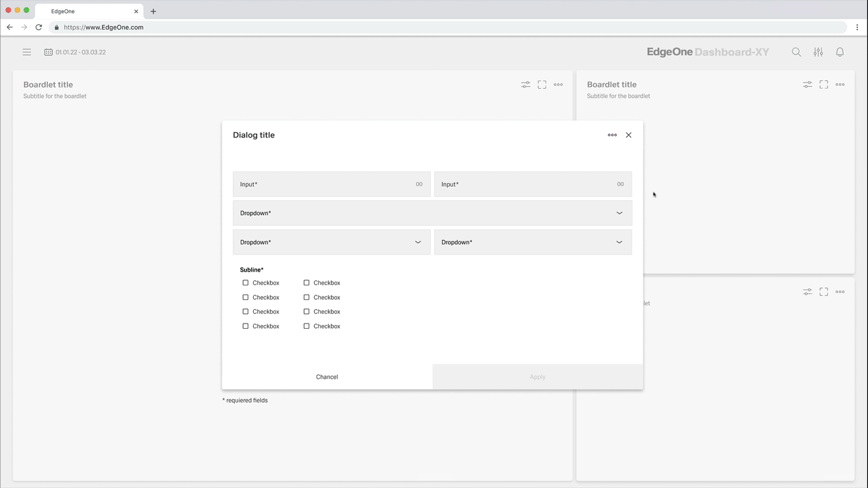Open global filter sliders icon beside search

pyautogui.click(x=818, y=52)
